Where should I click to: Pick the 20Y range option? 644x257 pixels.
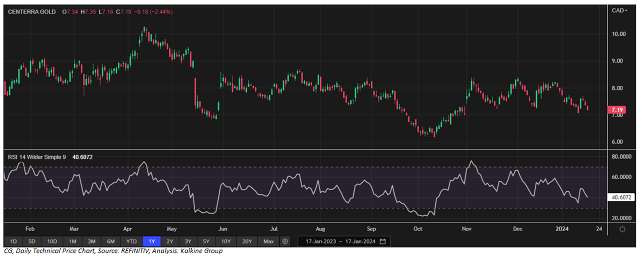(247, 242)
